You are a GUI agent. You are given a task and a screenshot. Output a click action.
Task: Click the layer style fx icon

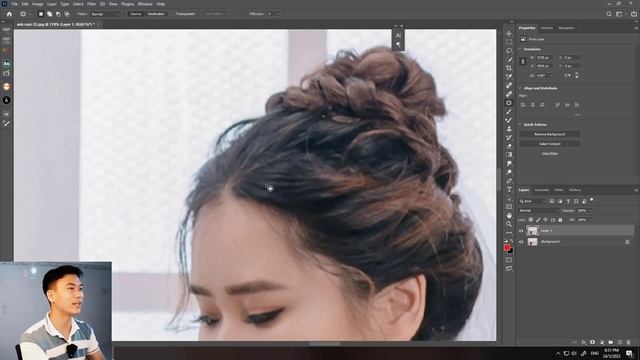coord(584,342)
